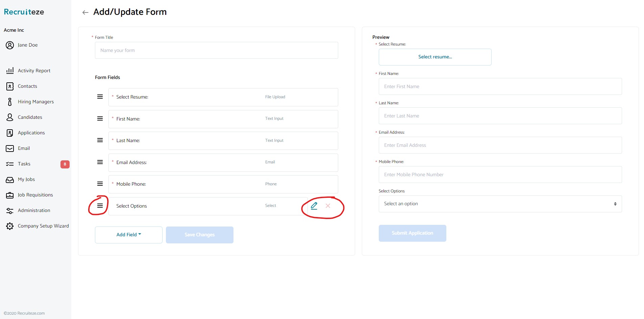Click the edit pencil icon on Select Options
644x319 pixels.
[x=314, y=206]
